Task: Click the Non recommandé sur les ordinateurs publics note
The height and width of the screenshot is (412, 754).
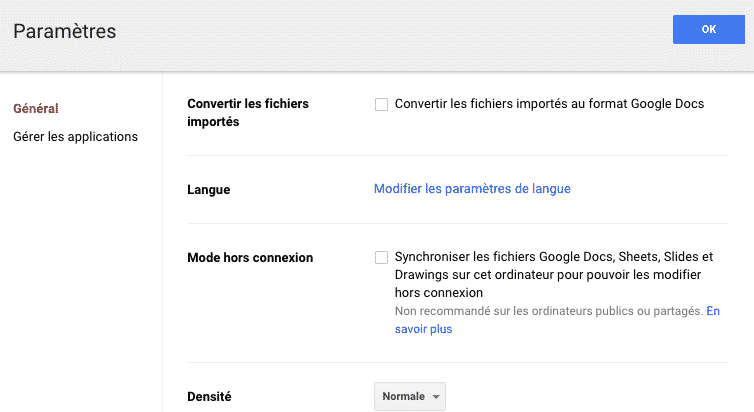Action: 549,311
